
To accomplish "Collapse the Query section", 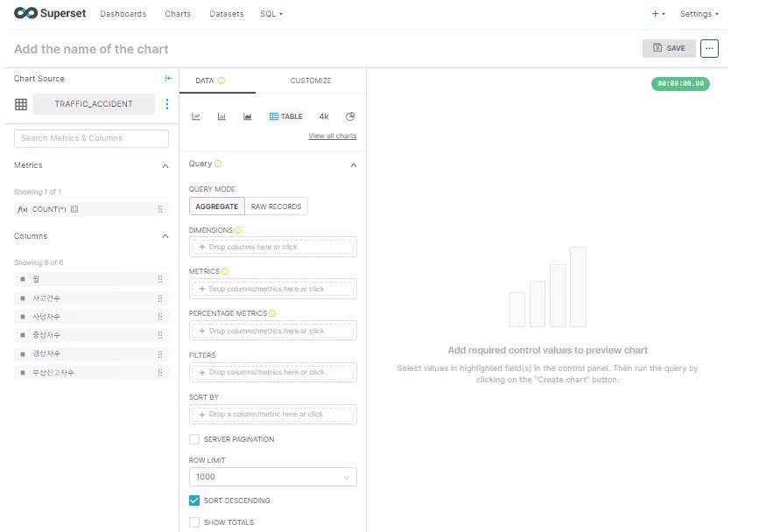I will coord(354,164).
